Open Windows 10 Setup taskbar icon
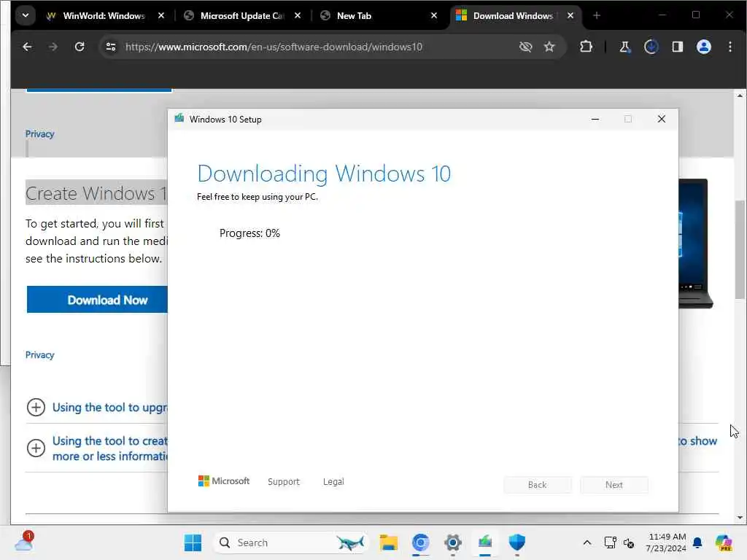Image resolution: width=747 pixels, height=560 pixels. click(485, 542)
